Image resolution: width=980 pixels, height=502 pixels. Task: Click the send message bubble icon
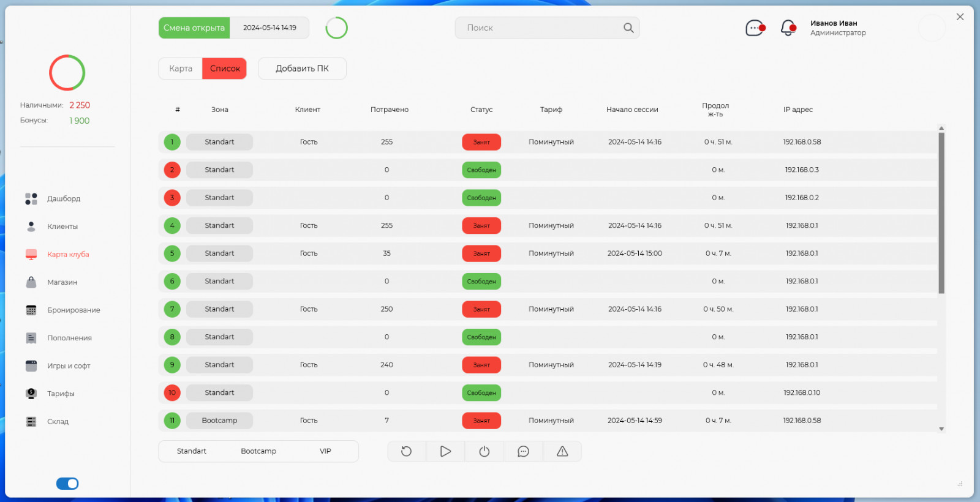point(523,452)
